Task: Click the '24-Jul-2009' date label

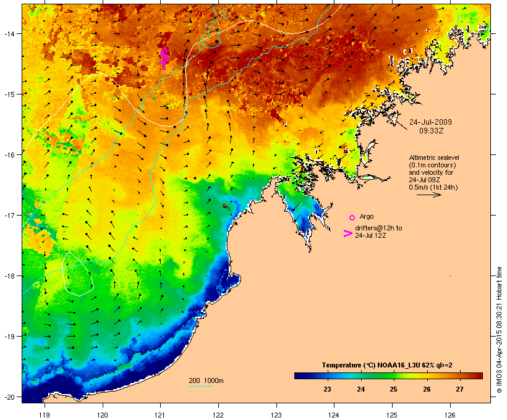Action: (430, 122)
